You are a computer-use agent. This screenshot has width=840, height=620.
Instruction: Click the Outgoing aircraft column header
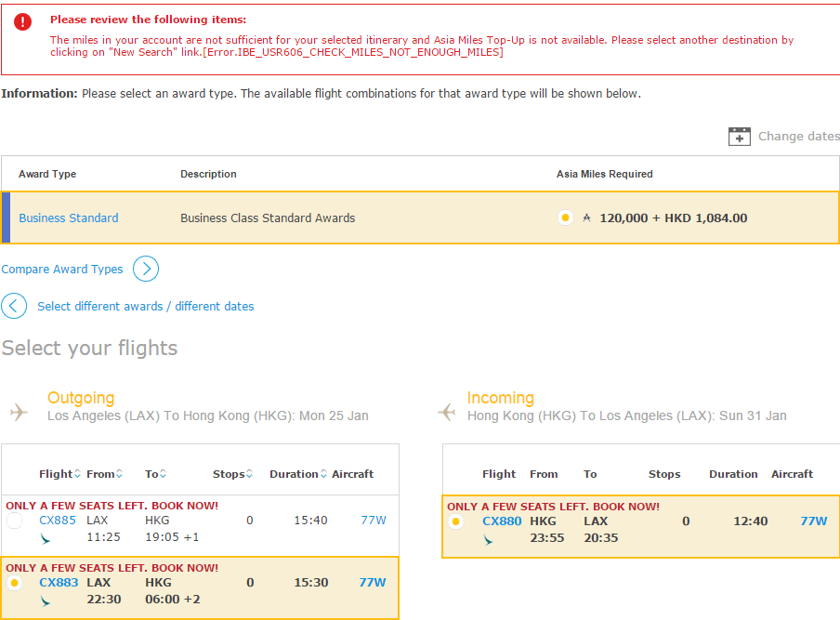352,474
